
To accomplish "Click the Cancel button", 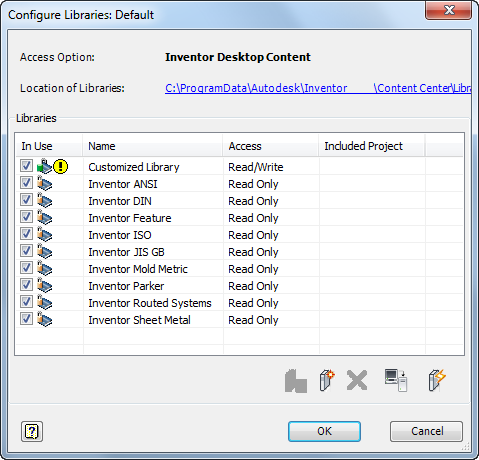I will point(426,431).
